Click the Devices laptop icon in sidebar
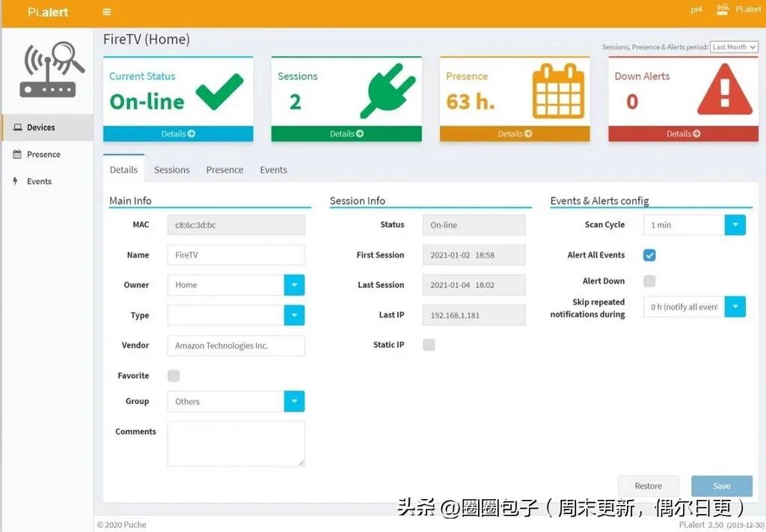The height and width of the screenshot is (532, 766). [x=18, y=127]
